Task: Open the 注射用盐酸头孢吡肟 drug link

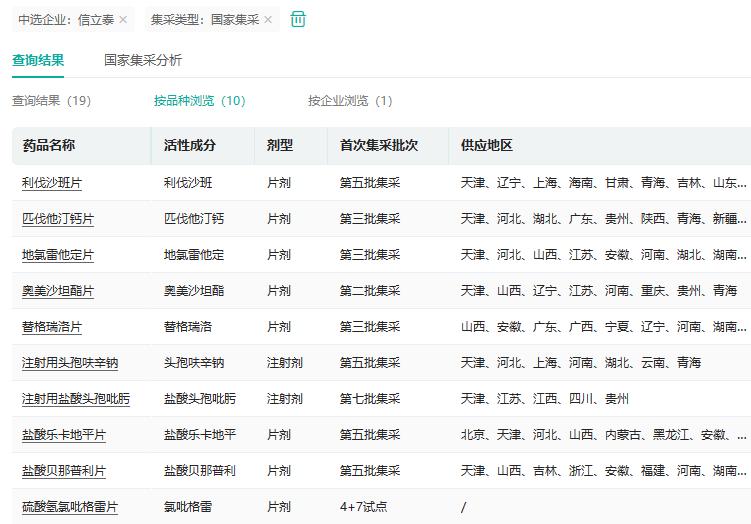Action: 76,399
